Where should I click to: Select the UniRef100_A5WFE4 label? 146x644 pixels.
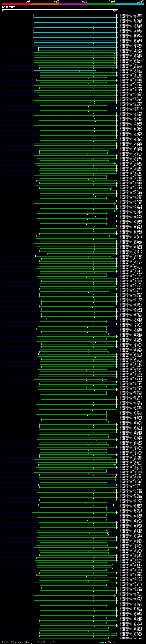click(x=131, y=379)
